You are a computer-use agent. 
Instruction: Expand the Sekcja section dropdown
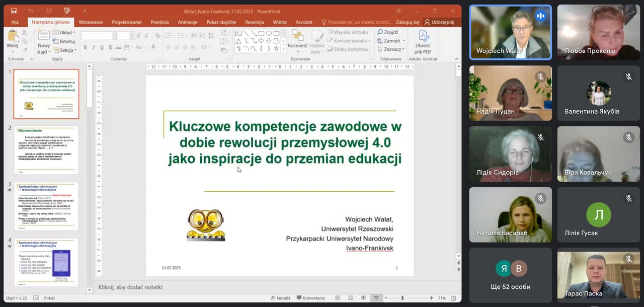[x=64, y=50]
